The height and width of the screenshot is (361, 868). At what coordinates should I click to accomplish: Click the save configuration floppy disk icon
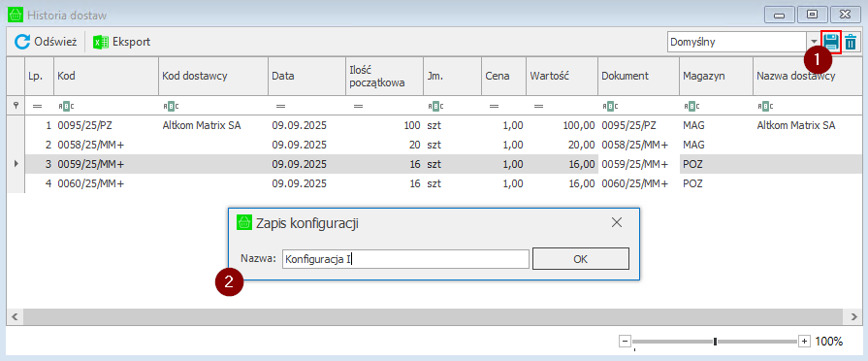830,42
